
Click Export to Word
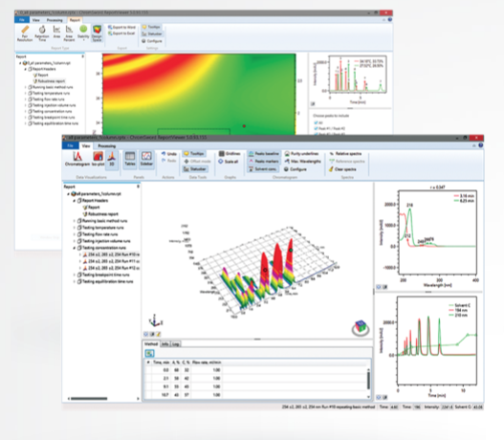coord(121,28)
